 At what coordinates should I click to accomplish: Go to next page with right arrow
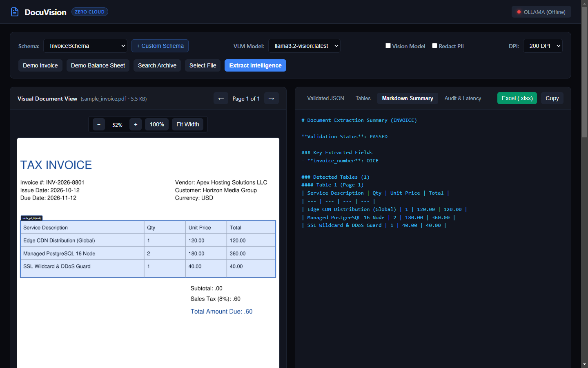point(272,99)
